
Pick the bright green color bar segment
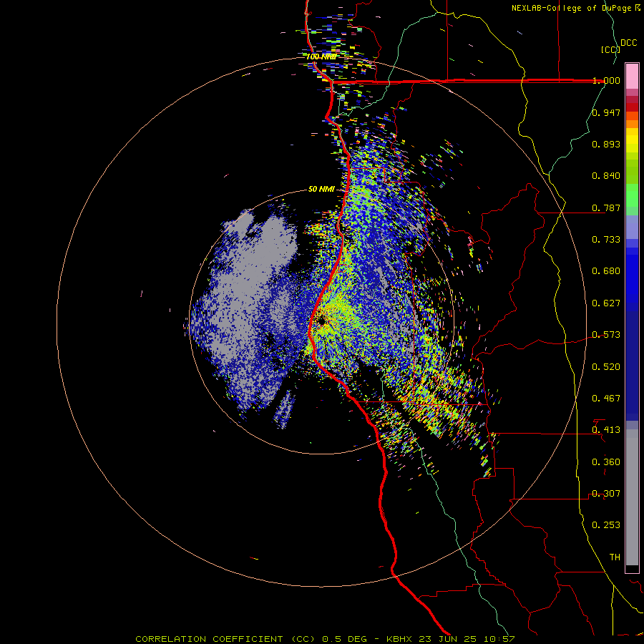coord(632,195)
